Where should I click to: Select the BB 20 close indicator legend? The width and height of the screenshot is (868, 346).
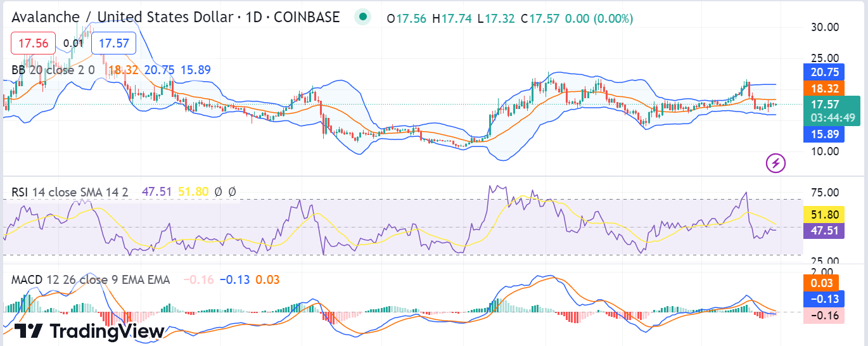pyautogui.click(x=53, y=70)
